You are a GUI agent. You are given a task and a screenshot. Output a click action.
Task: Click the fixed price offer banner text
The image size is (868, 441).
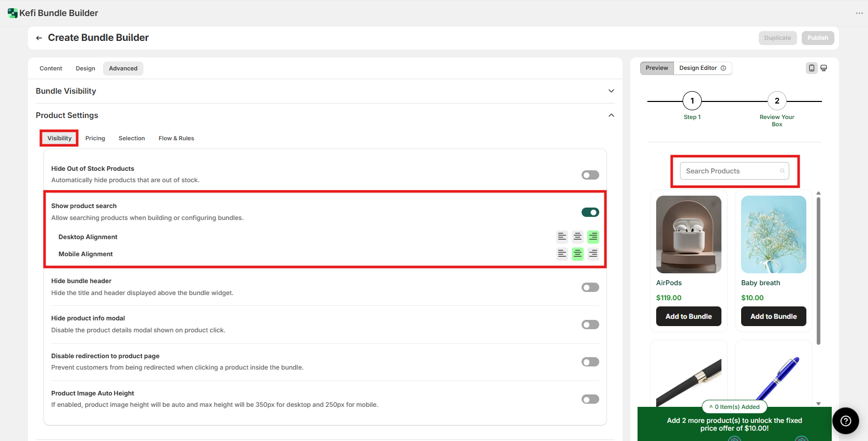point(734,424)
